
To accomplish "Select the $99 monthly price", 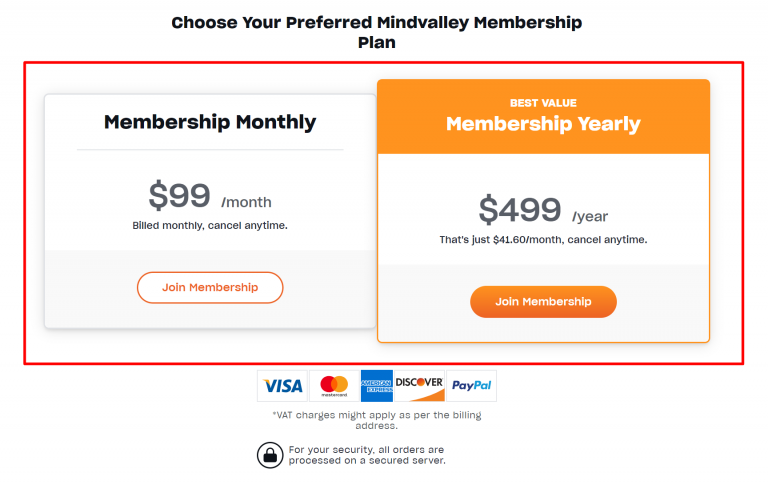I will click(180, 195).
